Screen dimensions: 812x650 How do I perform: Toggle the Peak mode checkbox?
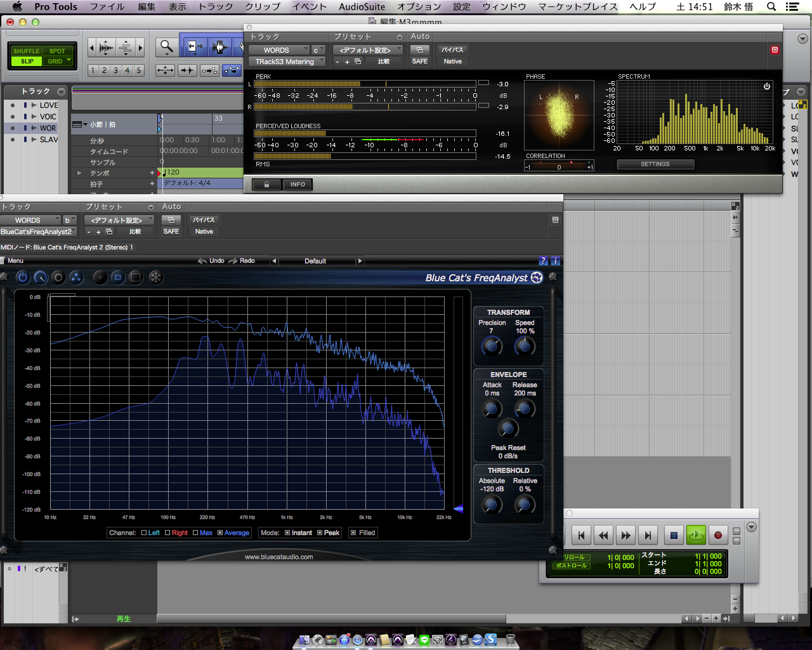[320, 533]
